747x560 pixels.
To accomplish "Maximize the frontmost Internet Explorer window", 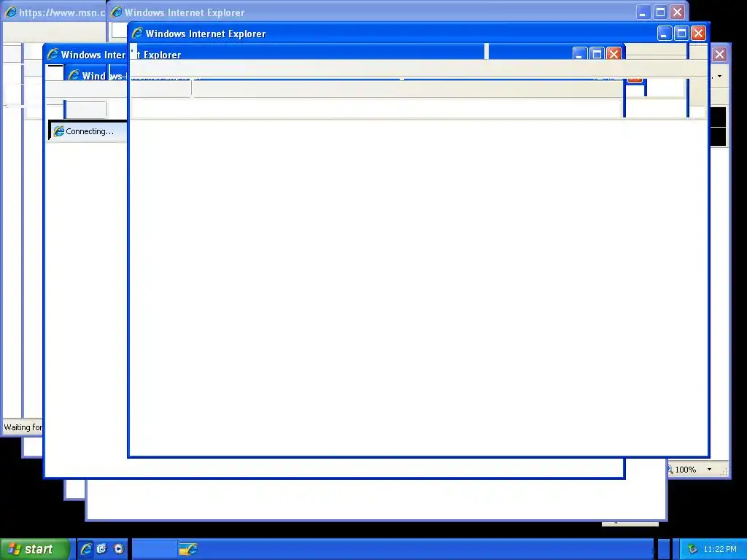I will pos(681,34).
